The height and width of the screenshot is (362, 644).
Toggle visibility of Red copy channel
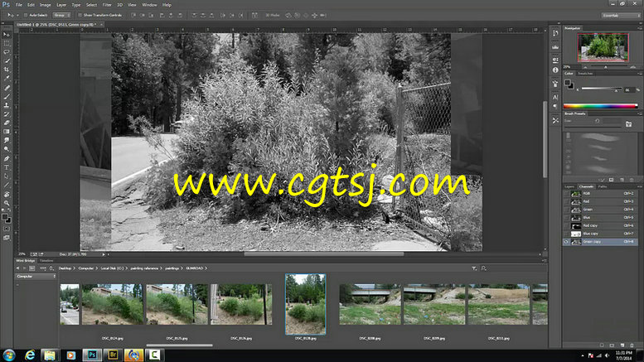tap(566, 225)
